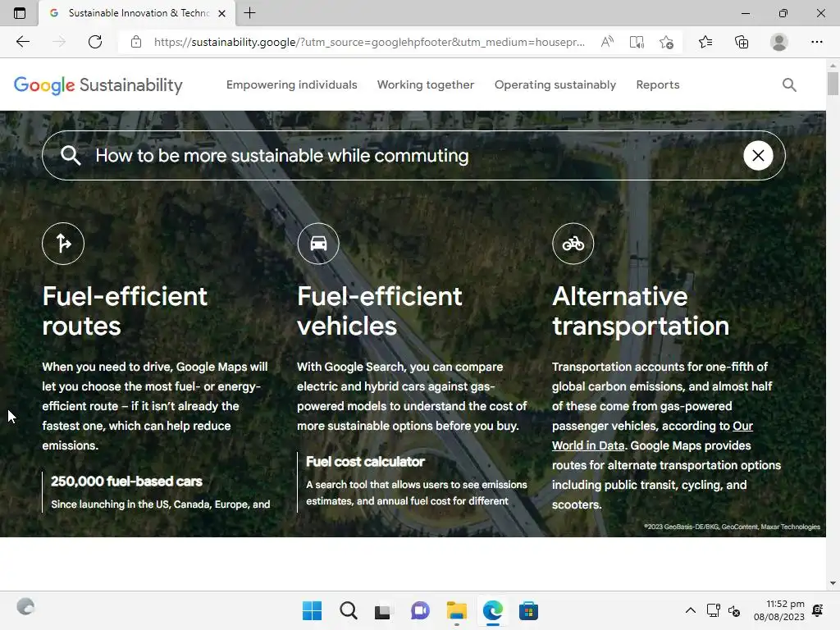Click the Alternative transportation heading
This screenshot has height=630, width=840.
pyautogui.click(x=641, y=311)
